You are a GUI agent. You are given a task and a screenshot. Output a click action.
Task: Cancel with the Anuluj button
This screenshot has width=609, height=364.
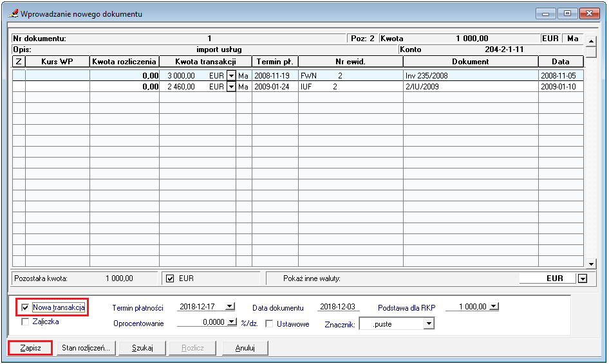(x=245, y=348)
